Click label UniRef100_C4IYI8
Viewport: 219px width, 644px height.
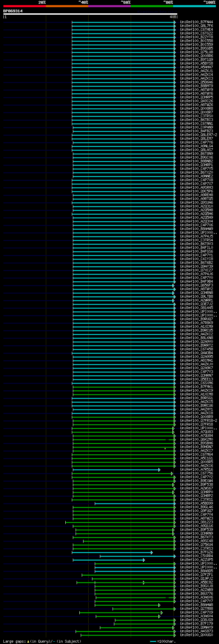(196, 259)
